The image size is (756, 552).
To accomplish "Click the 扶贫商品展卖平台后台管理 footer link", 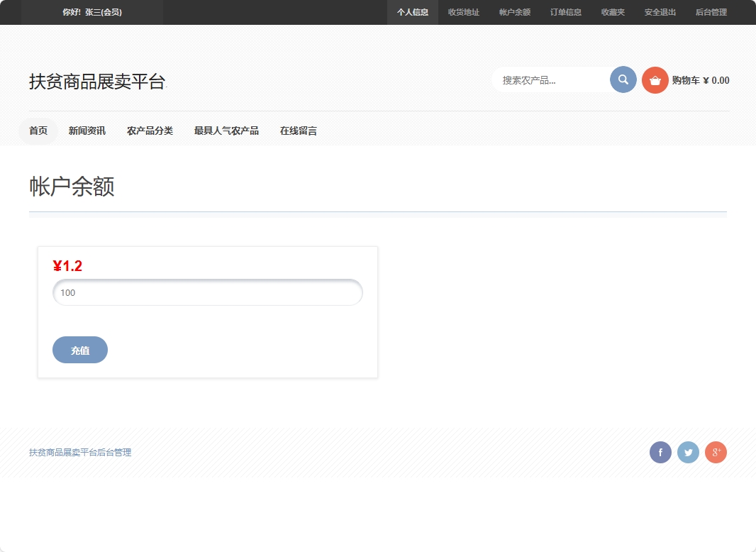I will tap(79, 452).
